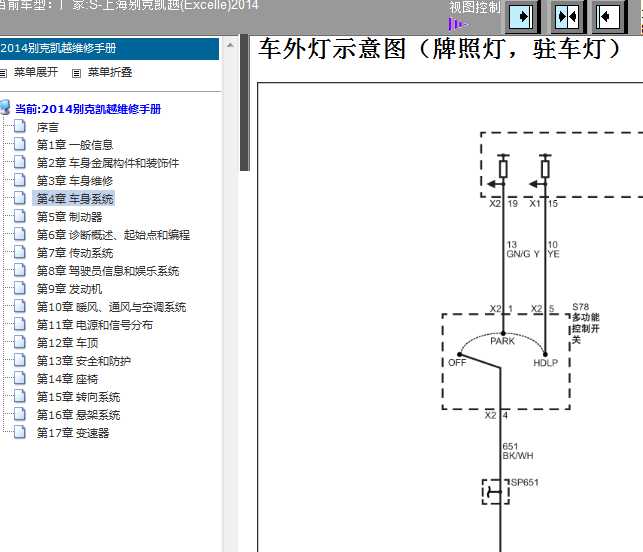Open 第9章 发动机
Viewport: 643px width, 552px height.
click(69, 289)
